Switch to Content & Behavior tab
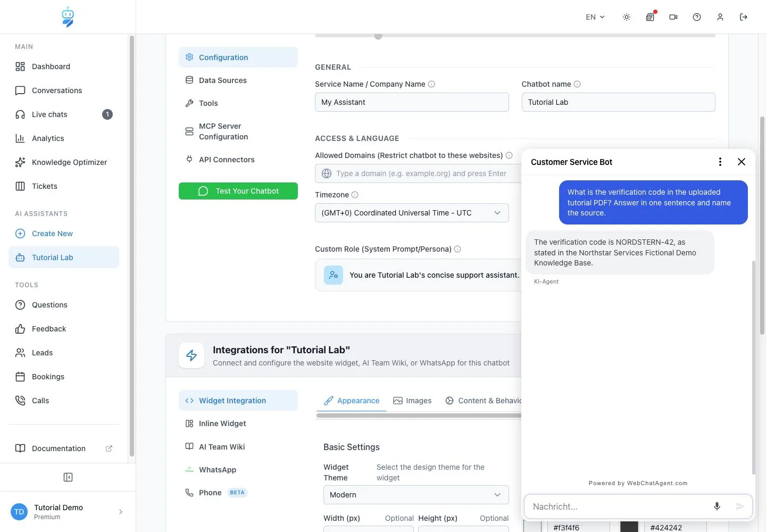 click(x=483, y=401)
